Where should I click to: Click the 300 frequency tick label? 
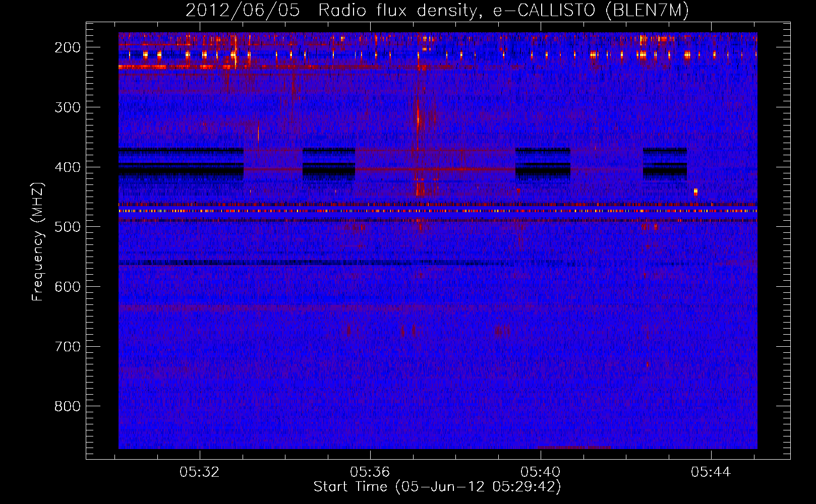pyautogui.click(x=68, y=107)
